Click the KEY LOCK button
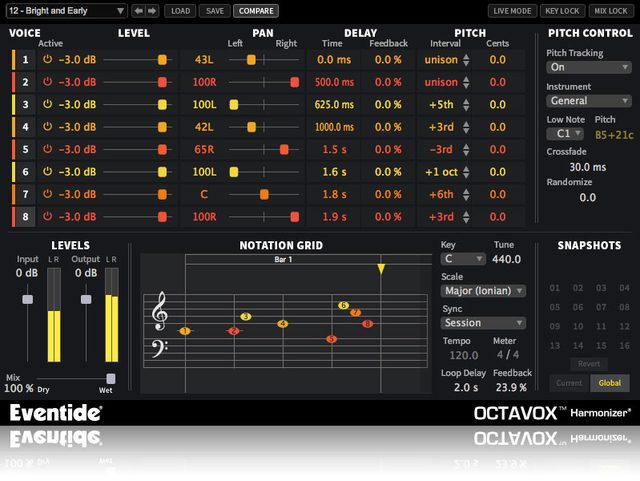This screenshot has width=640, height=481. (562, 11)
